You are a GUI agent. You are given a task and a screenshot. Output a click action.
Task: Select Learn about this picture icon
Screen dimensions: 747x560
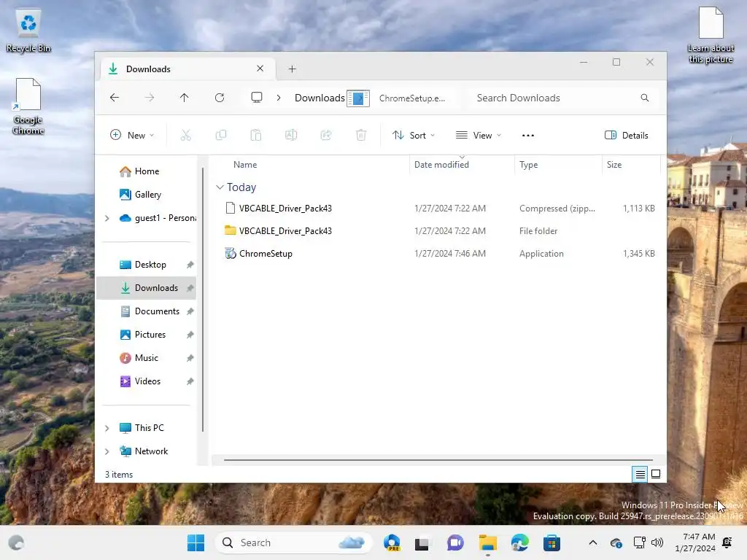(711, 35)
